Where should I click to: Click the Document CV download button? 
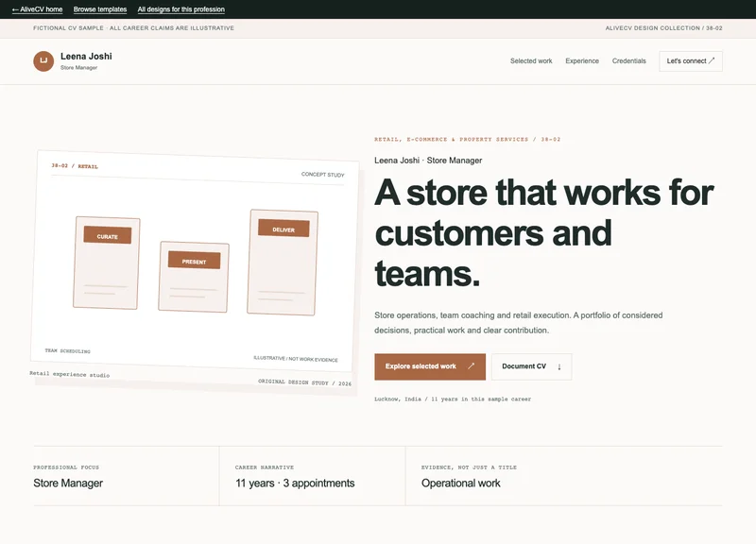531,366
